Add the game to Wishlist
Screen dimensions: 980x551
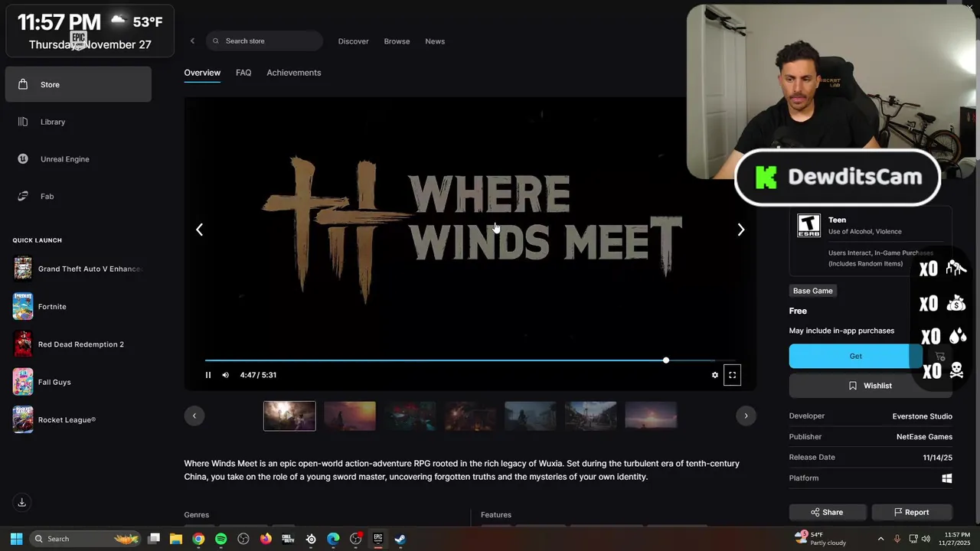[871, 386]
